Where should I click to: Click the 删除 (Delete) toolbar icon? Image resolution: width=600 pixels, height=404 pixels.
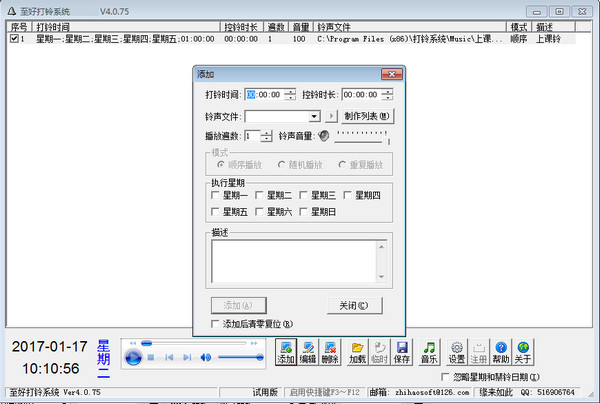click(x=331, y=351)
